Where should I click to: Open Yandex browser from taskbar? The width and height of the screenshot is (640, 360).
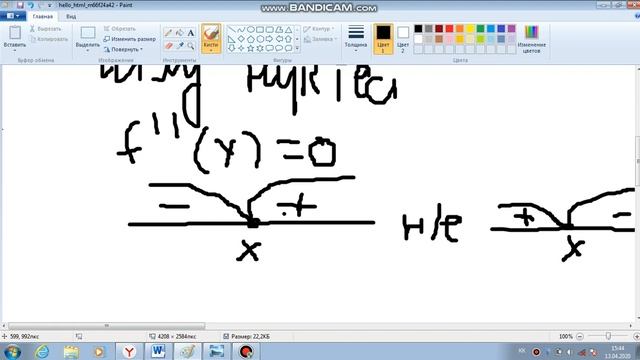tap(129, 351)
